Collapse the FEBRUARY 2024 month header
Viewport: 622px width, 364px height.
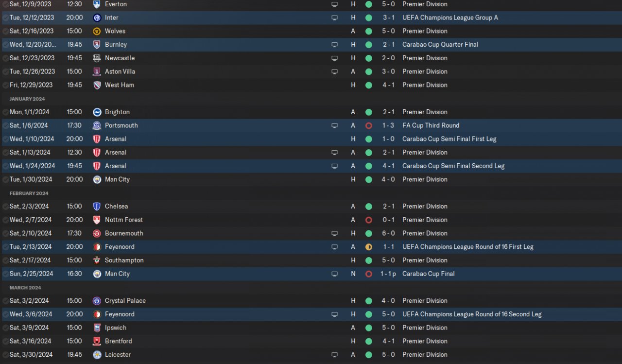29,193
